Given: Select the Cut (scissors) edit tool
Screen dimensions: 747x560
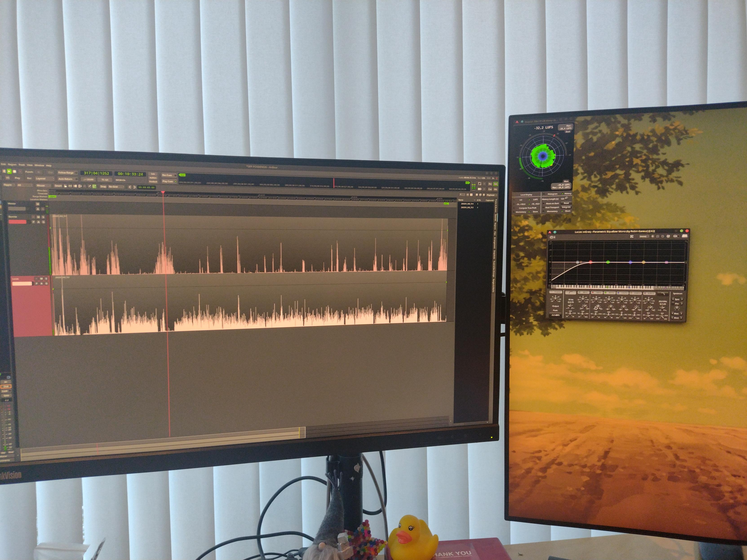Looking at the screenshot, I should click(x=75, y=186).
